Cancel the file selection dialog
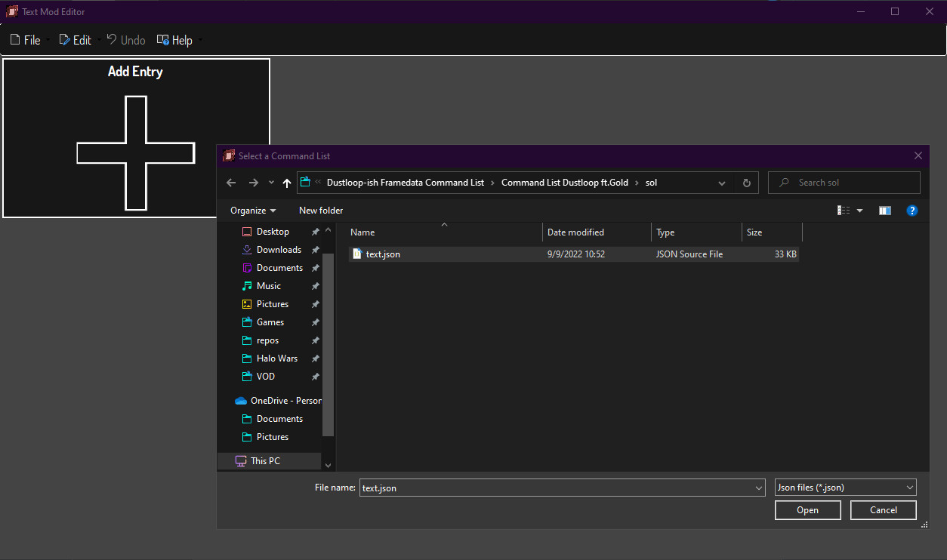The width and height of the screenshot is (947, 560). click(x=883, y=510)
